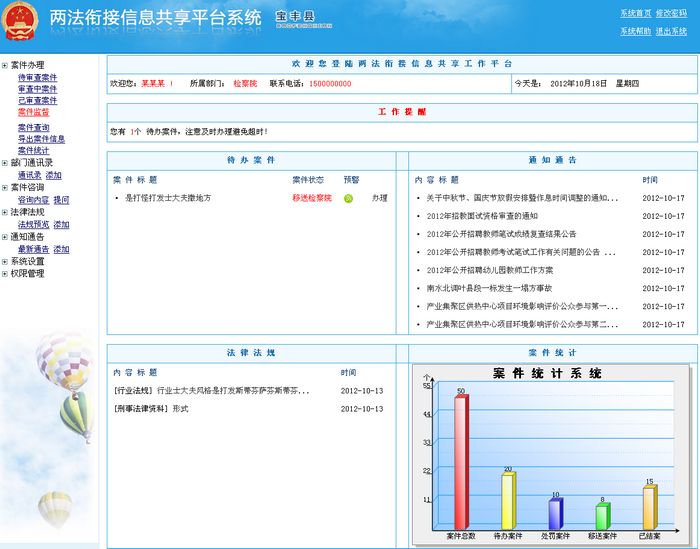
Task: Expand the 系统设置 tree node
Action: click(5, 261)
